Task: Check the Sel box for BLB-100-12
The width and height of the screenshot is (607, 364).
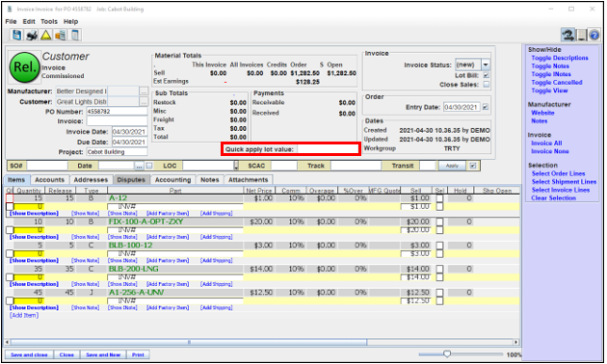Action: 439,246
